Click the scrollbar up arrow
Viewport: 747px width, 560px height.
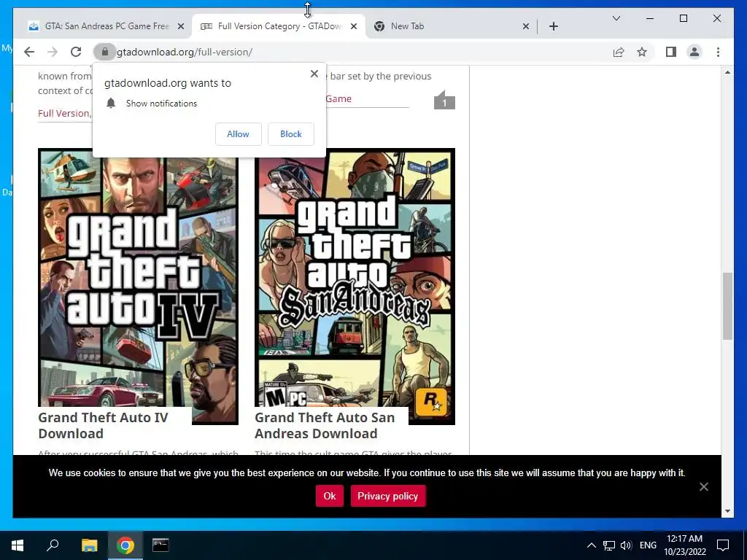(727, 72)
